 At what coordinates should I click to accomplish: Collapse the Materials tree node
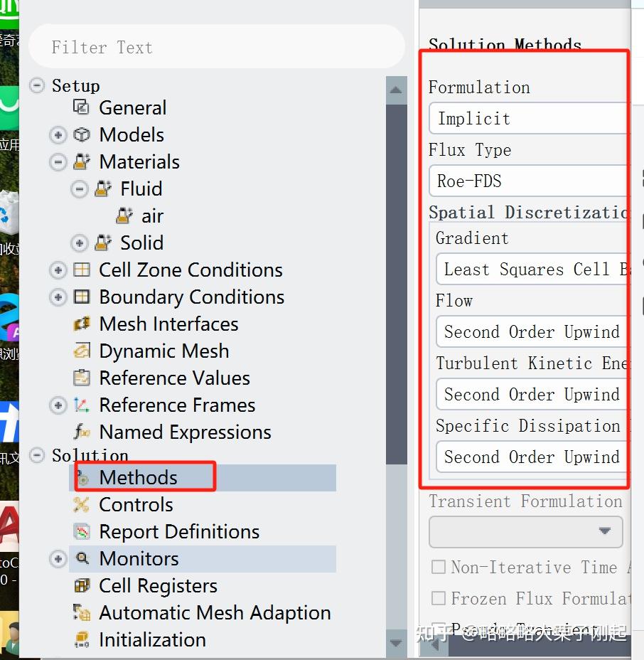click(58, 161)
